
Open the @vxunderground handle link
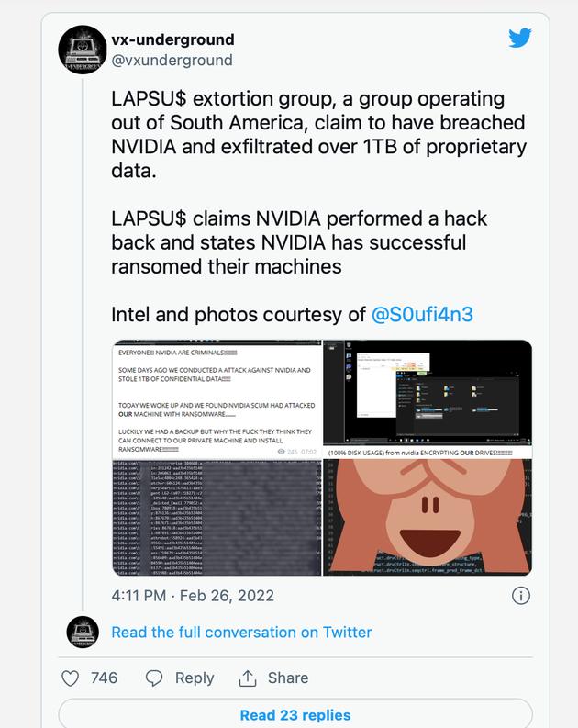click(x=172, y=61)
